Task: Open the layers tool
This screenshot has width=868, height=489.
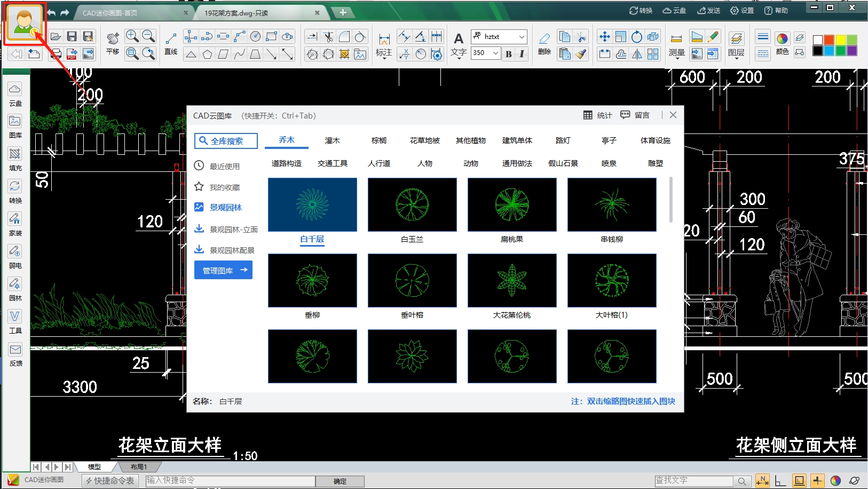Action: tap(736, 38)
